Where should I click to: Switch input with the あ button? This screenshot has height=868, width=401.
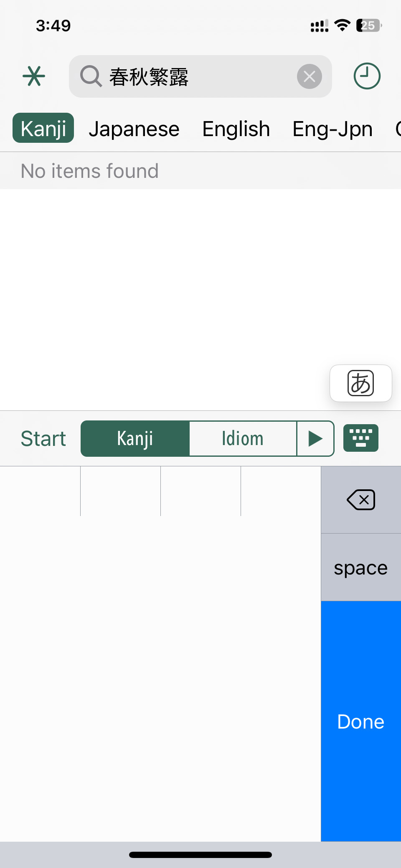pos(361,383)
